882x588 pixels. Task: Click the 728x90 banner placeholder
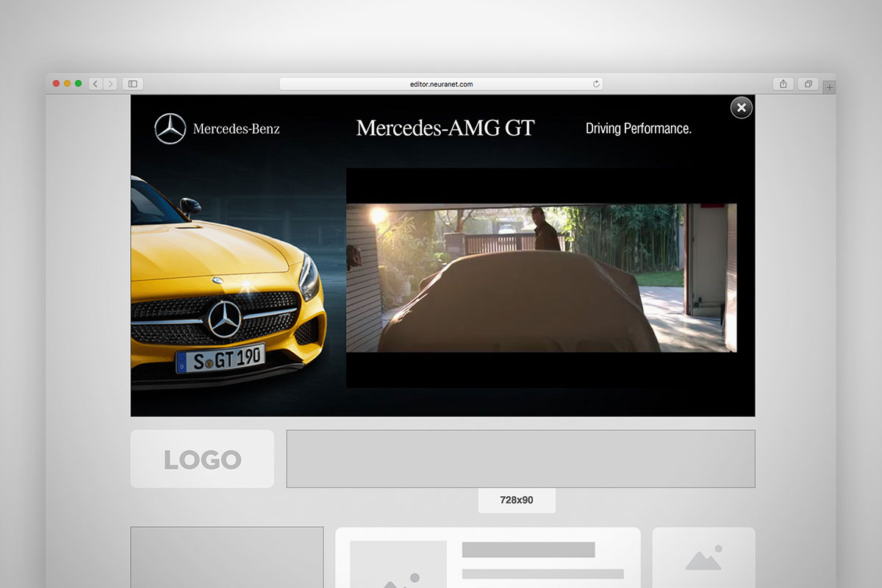(520, 459)
